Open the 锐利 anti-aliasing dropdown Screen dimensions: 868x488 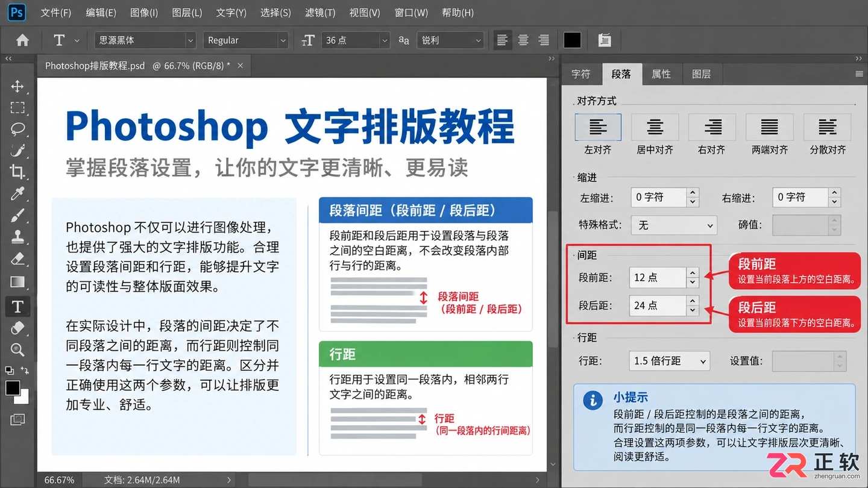point(450,40)
